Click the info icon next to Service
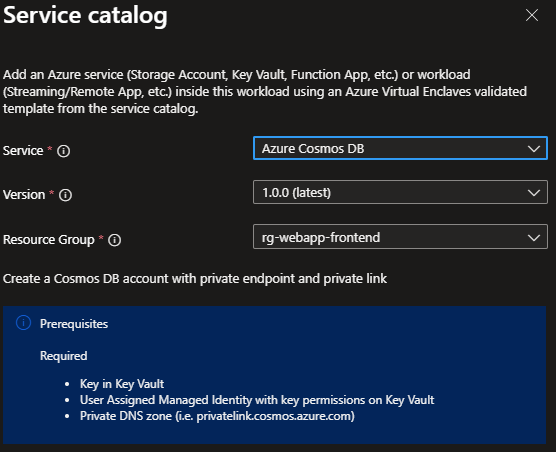This screenshot has height=452, width=556. [x=64, y=151]
